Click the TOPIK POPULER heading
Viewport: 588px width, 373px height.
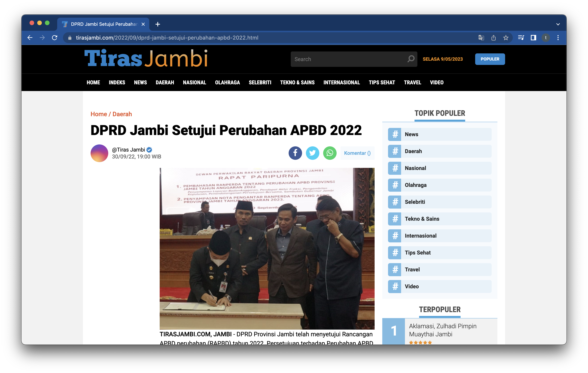(x=439, y=113)
